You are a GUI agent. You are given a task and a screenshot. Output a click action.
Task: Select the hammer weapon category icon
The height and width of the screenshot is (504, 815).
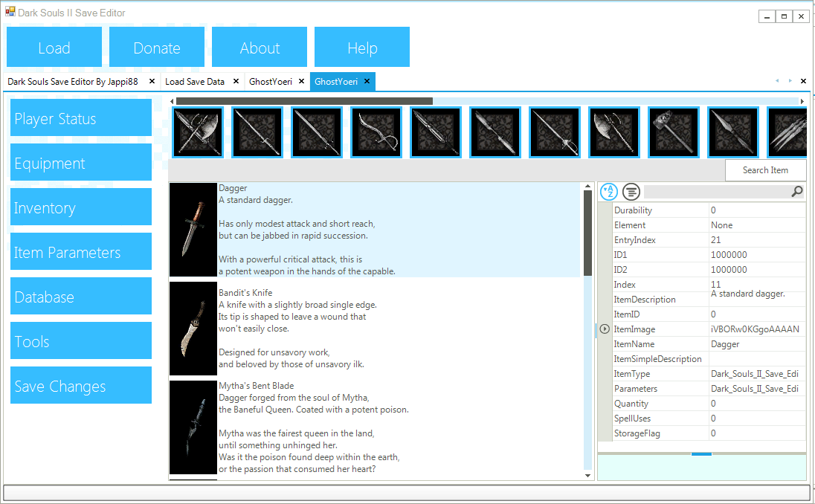[674, 132]
